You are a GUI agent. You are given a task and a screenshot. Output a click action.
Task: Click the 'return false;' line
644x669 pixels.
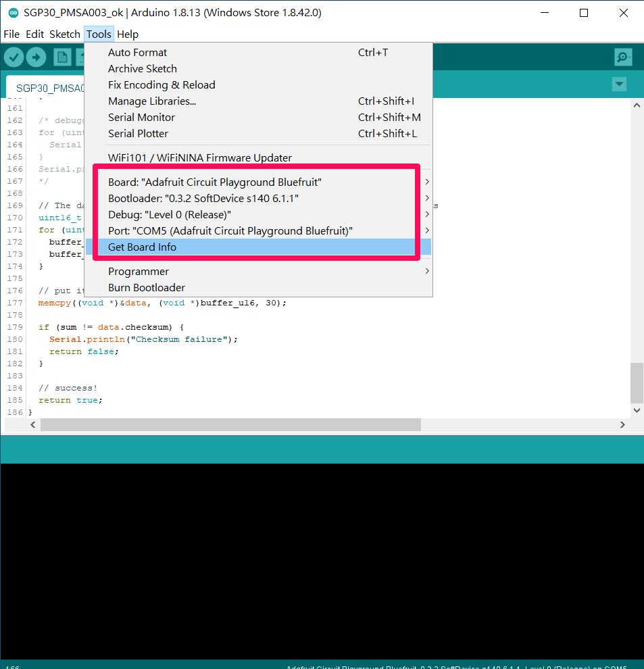[x=84, y=351]
